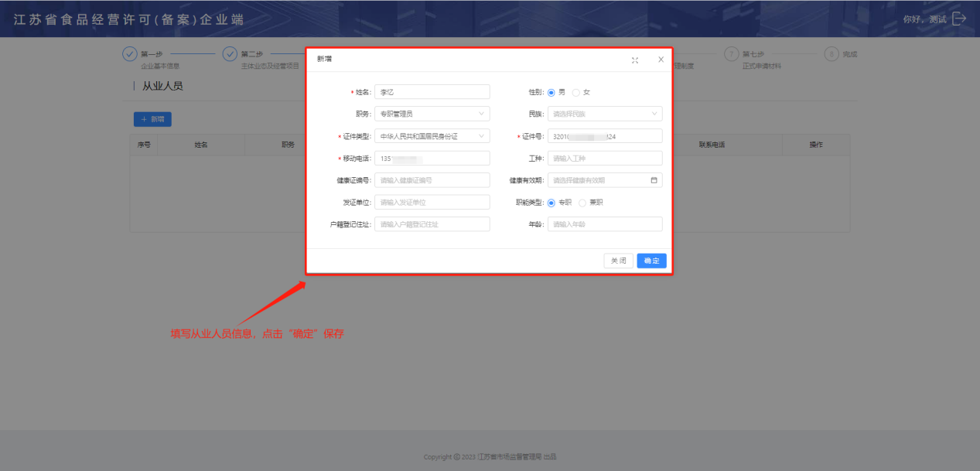Click the step 8 完成 circle icon
Image resolution: width=980 pixels, height=471 pixels.
pos(831,54)
